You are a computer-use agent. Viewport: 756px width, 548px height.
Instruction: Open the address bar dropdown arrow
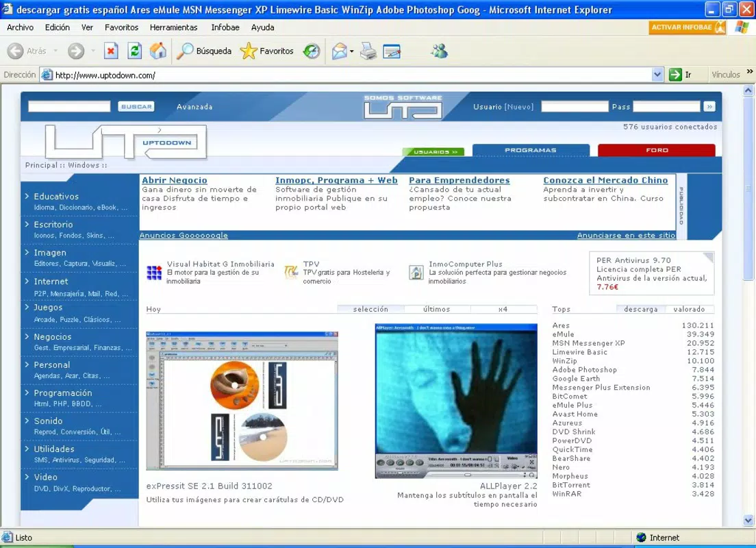(657, 75)
